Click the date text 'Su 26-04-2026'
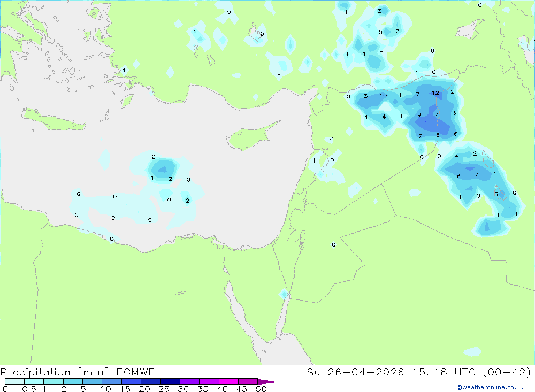 pos(356,372)
